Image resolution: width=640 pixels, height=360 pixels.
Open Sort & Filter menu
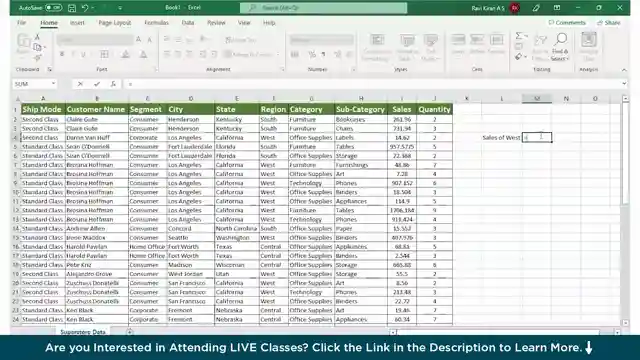pos(540,47)
